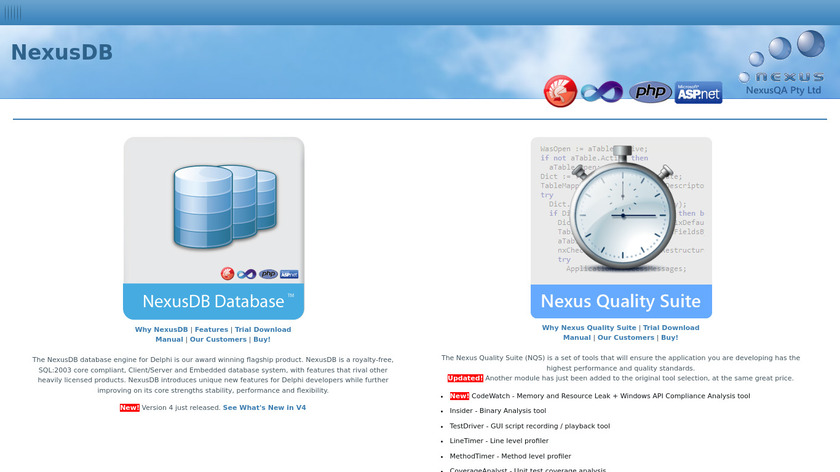Click Trial Download under NexusDB Database
This screenshot has width=840, height=472.
coord(263,329)
